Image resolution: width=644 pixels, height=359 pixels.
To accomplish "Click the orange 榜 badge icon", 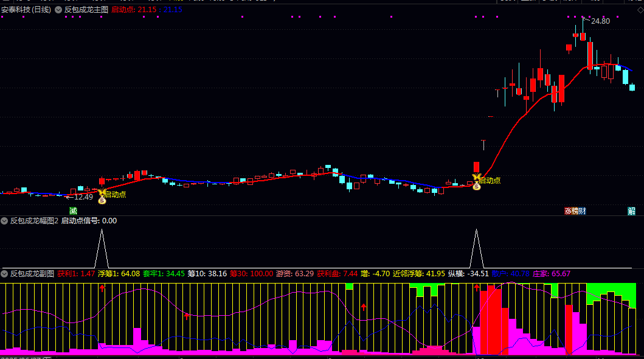I will [x=575, y=211].
